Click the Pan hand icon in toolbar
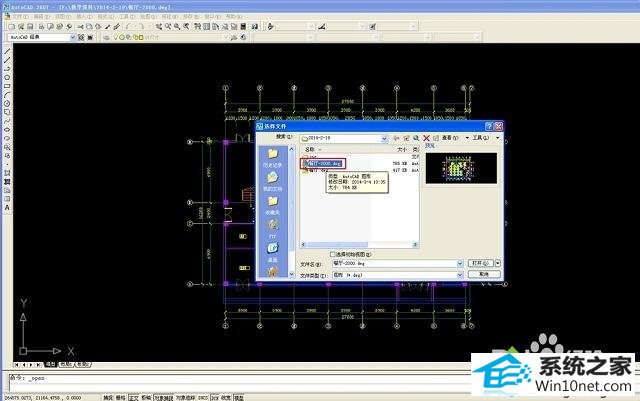The image size is (640, 401). 159,27
